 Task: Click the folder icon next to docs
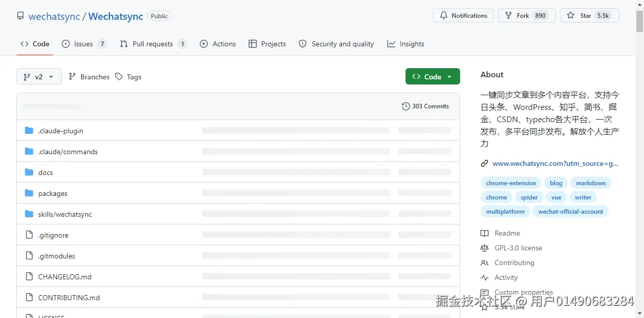click(x=29, y=172)
